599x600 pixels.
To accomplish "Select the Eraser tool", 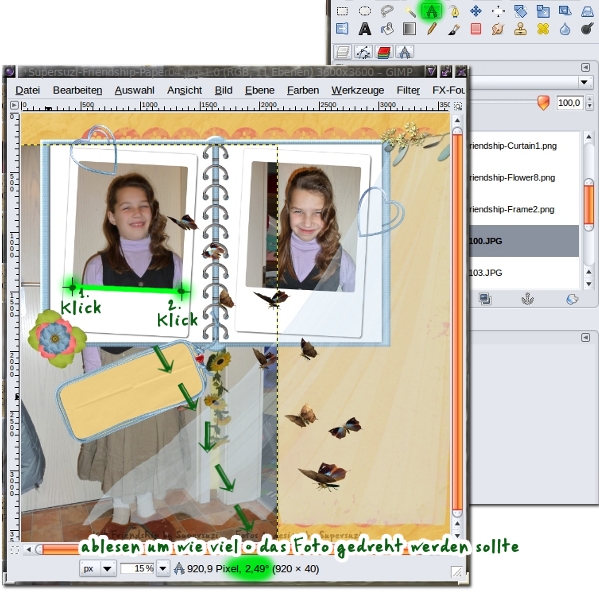I will pyautogui.click(x=476, y=29).
